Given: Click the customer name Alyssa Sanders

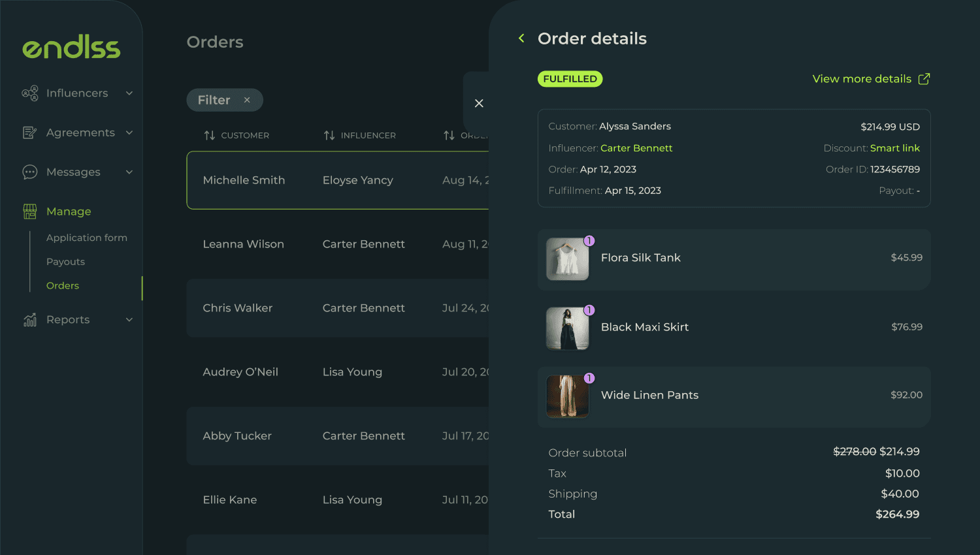Looking at the screenshot, I should [x=635, y=126].
